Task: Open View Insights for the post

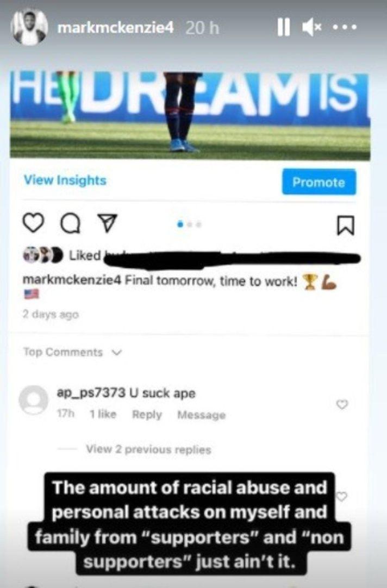Action: (65, 180)
